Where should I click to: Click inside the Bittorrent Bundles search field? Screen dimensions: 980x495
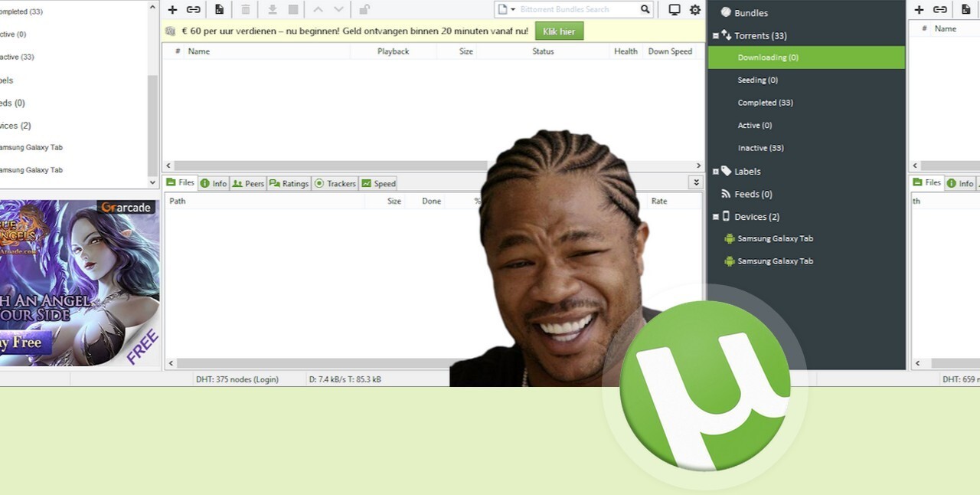[x=574, y=9]
